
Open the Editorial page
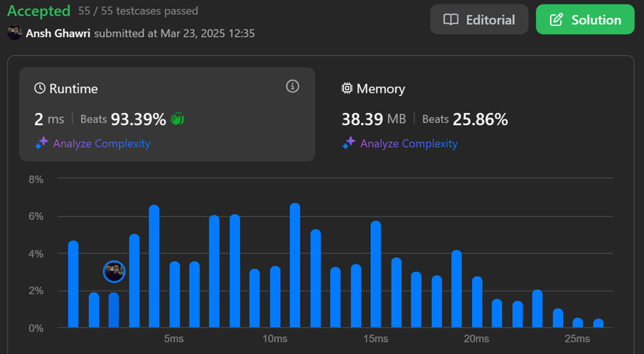pyautogui.click(x=479, y=20)
